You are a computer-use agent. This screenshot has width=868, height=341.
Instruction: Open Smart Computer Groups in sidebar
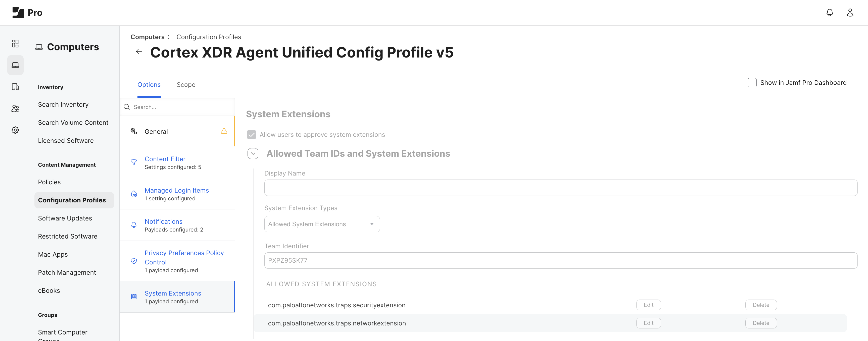click(63, 335)
